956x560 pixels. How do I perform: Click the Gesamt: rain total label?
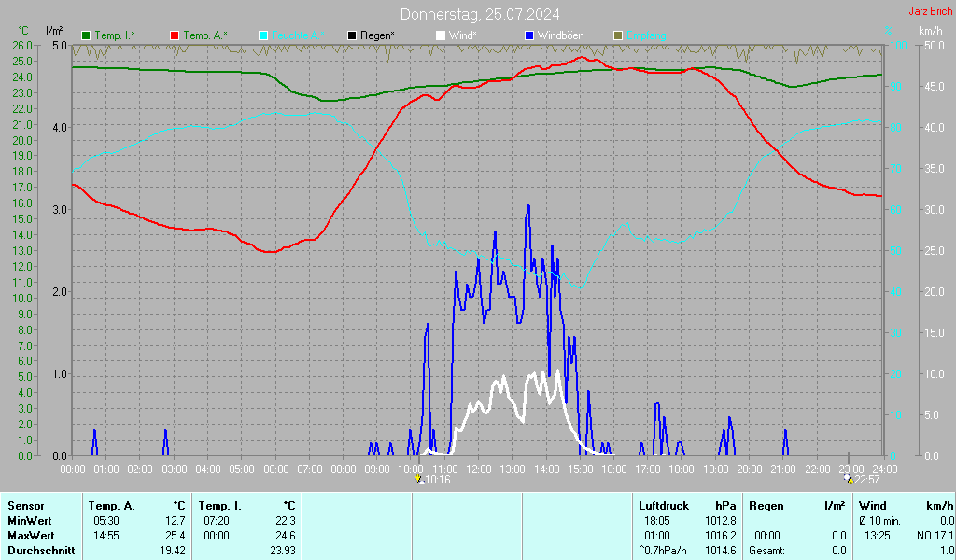click(767, 551)
